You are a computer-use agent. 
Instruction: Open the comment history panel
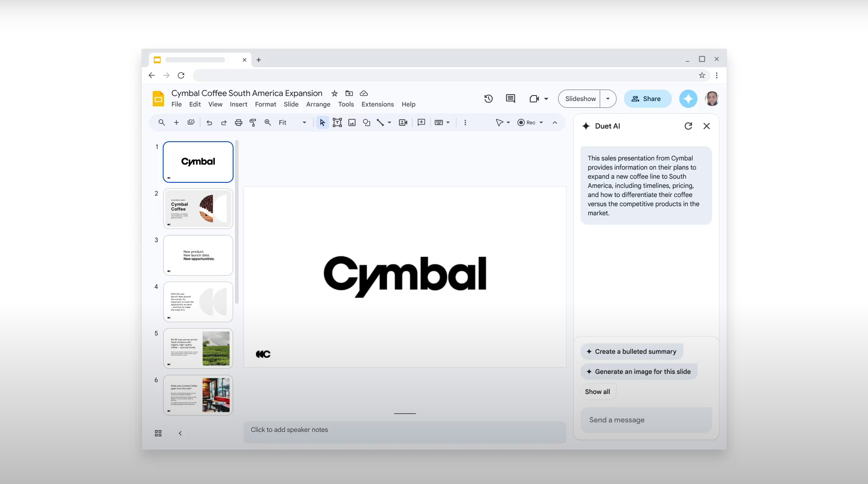pos(511,99)
